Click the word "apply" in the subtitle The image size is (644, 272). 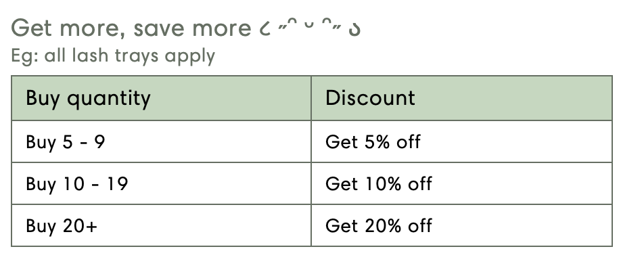pos(194,56)
